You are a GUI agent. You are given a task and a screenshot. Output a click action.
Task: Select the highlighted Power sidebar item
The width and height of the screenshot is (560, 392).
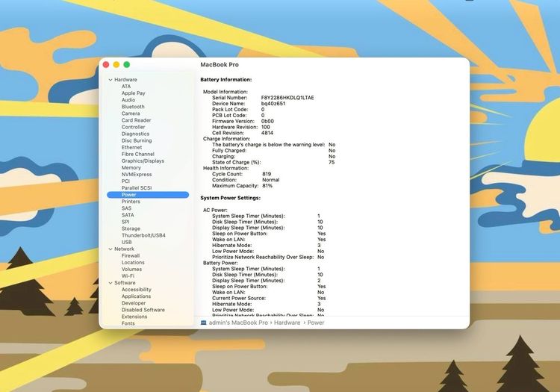128,195
